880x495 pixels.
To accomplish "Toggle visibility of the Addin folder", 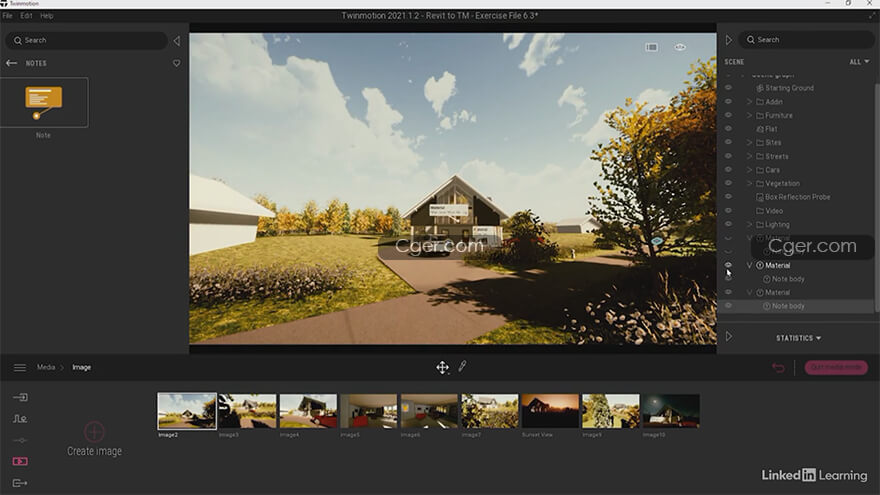I will [728, 102].
